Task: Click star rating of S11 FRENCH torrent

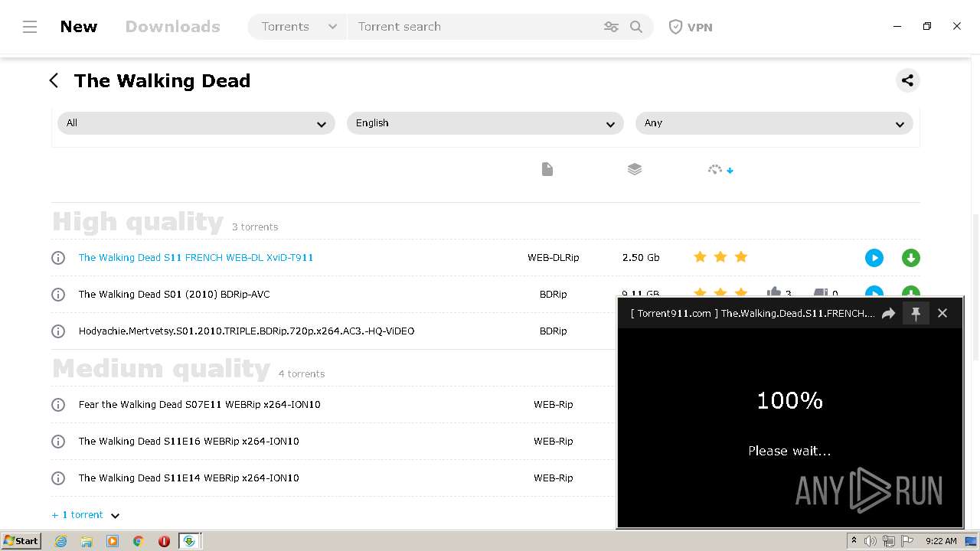Action: click(720, 257)
